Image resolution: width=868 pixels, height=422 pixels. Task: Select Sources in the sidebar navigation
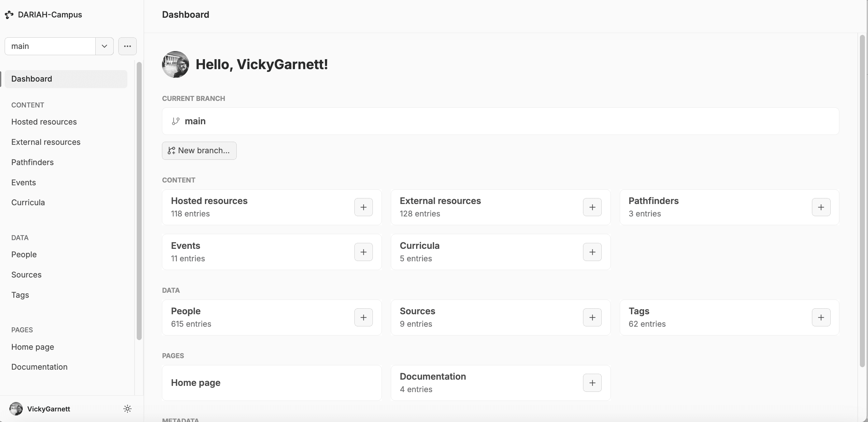pyautogui.click(x=26, y=274)
